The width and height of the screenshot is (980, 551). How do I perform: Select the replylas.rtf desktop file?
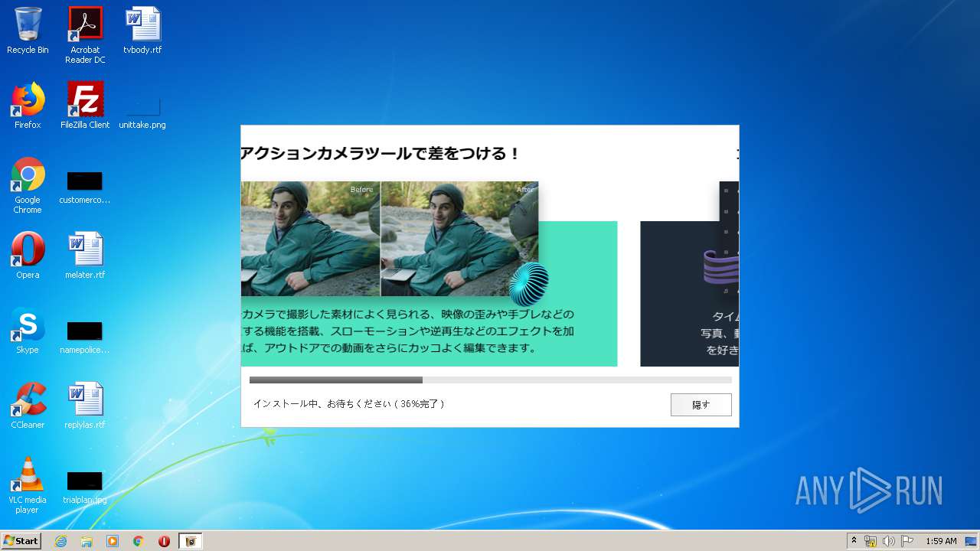coord(85,406)
